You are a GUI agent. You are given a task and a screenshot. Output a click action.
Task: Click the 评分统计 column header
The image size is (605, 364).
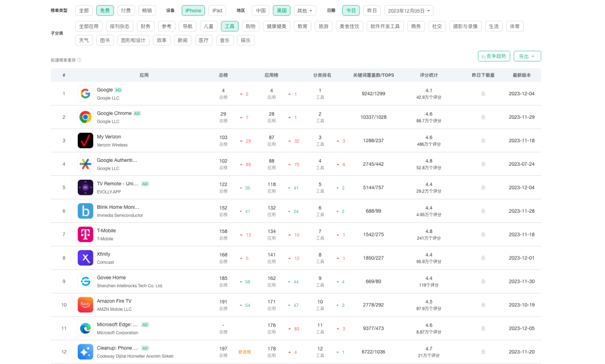429,75
